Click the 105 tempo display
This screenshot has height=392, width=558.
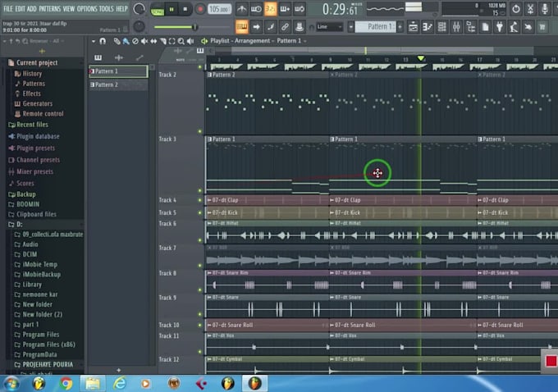pos(220,9)
